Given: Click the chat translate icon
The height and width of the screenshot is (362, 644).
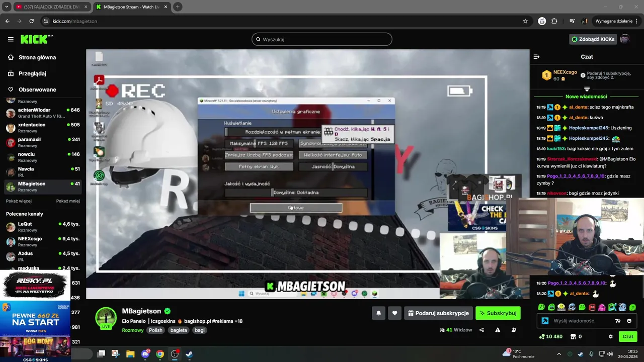Looking at the screenshot, I should point(618,321).
